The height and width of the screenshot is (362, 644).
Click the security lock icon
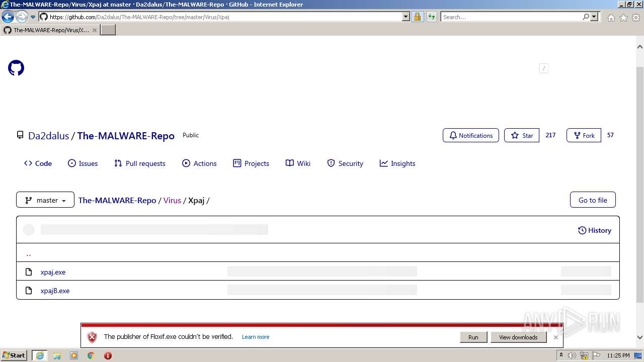coord(417,17)
